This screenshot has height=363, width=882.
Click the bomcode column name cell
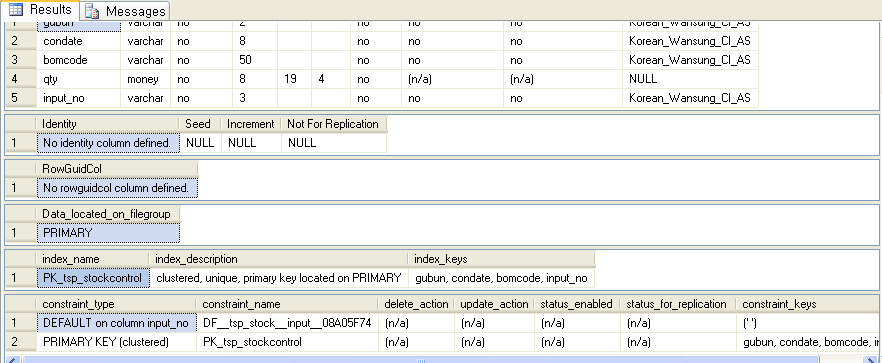point(79,60)
